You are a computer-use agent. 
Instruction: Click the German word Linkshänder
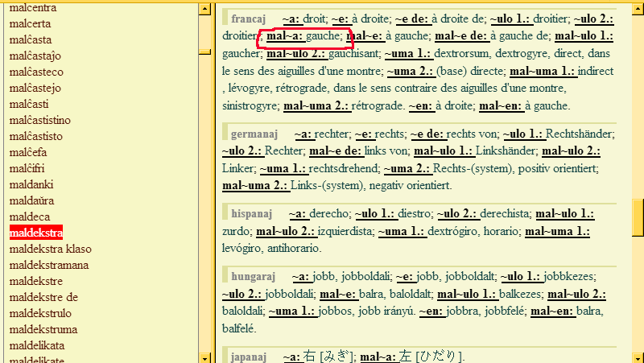(x=506, y=151)
